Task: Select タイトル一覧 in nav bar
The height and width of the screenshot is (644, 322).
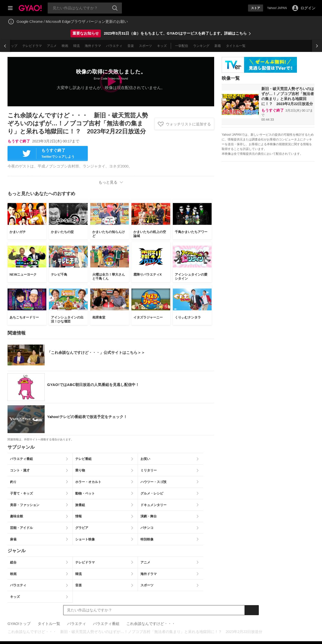Action: click(x=236, y=46)
